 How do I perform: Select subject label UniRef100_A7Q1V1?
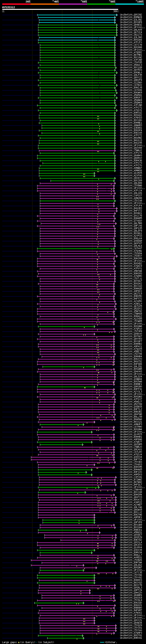131,110
